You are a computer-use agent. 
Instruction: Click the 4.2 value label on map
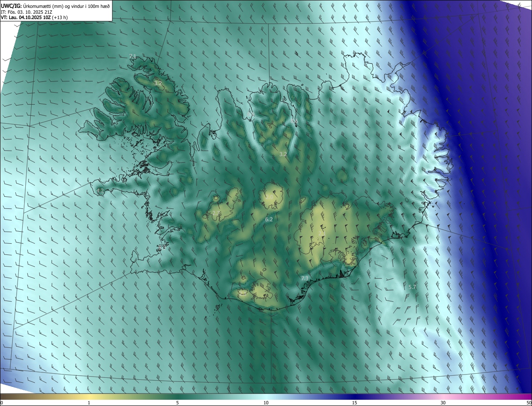pos(100,191)
